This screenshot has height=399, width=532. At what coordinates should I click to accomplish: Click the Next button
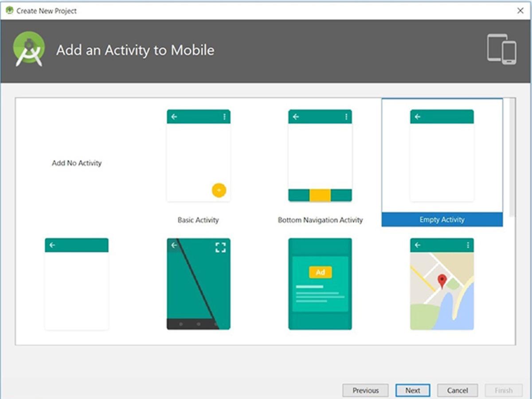(412, 390)
